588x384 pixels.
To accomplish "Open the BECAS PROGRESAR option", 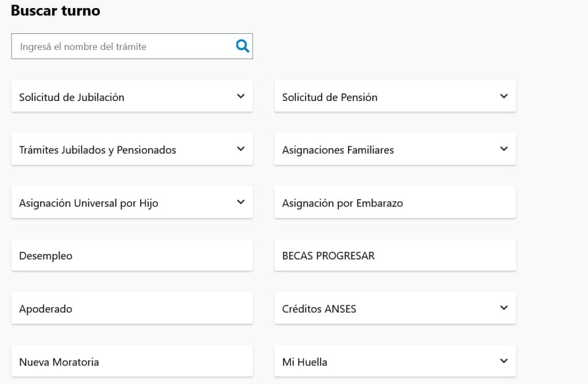I will click(395, 255).
